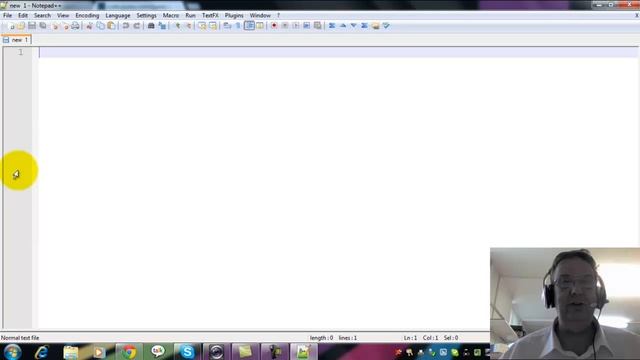Open the Settings menu
This screenshot has width=640, height=360.
pos(146,16)
